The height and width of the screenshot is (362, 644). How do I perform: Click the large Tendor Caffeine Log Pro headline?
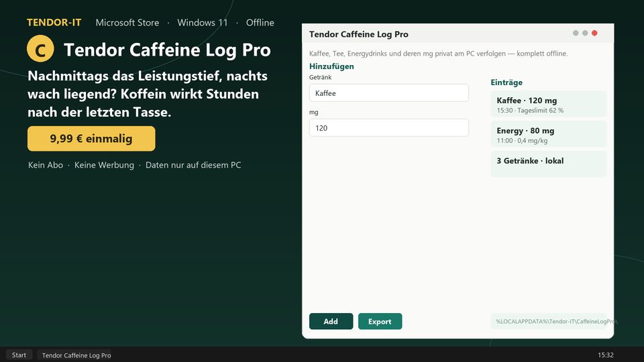(167, 50)
